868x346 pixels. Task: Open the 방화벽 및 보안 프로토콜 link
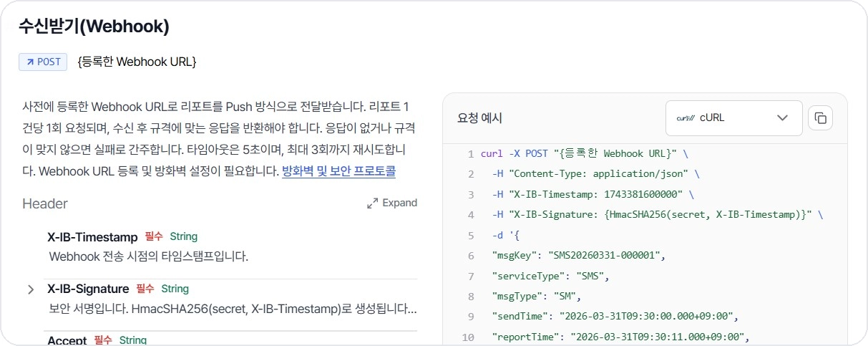click(x=338, y=171)
